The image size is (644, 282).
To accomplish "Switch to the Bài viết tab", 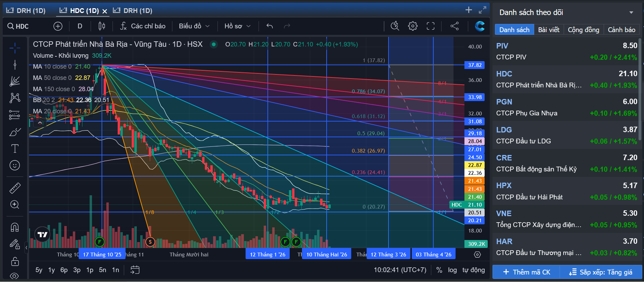I will (x=549, y=30).
